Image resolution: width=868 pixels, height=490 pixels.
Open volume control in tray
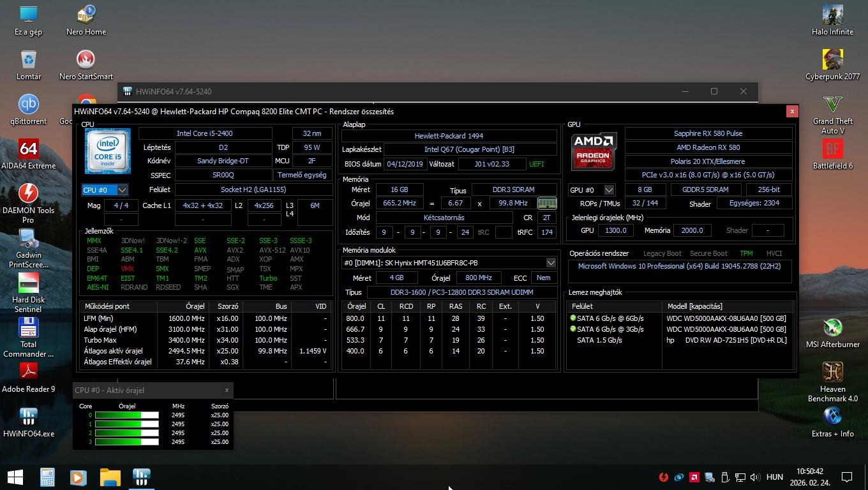(755, 477)
